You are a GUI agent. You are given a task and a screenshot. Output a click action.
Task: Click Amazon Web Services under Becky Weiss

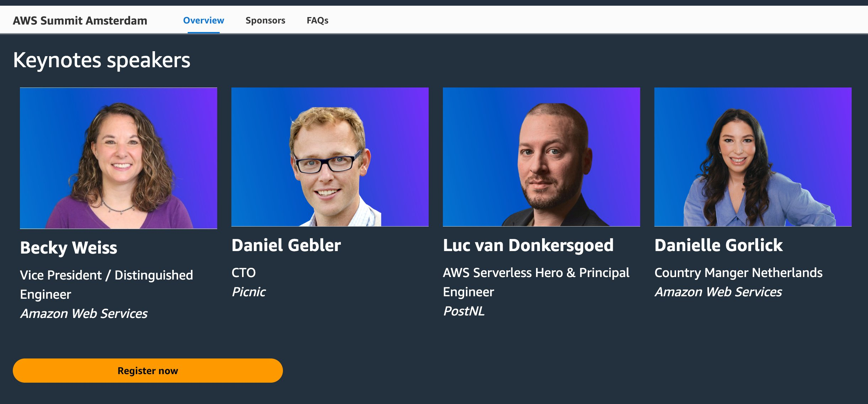pyautogui.click(x=84, y=314)
